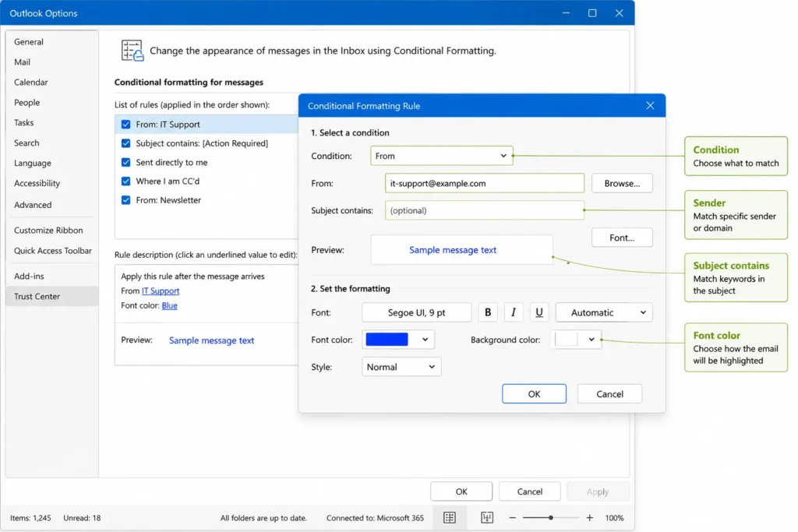
Task: Minimize the Outlook Options window
Action: pyautogui.click(x=566, y=12)
